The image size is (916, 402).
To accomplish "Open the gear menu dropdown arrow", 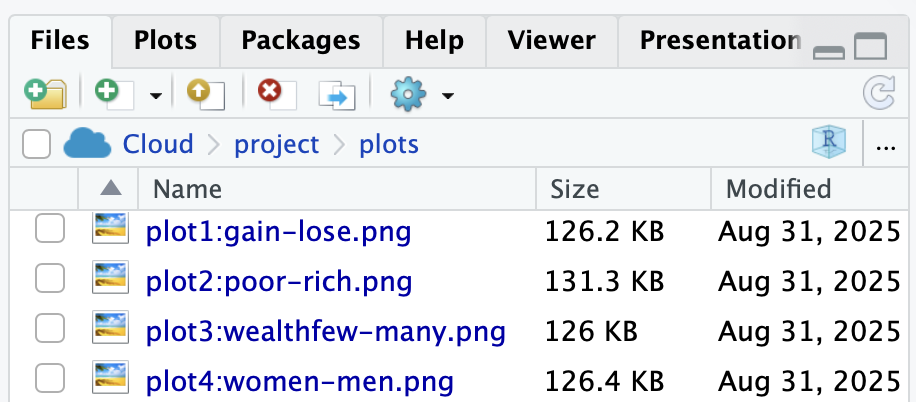I will pos(447,95).
